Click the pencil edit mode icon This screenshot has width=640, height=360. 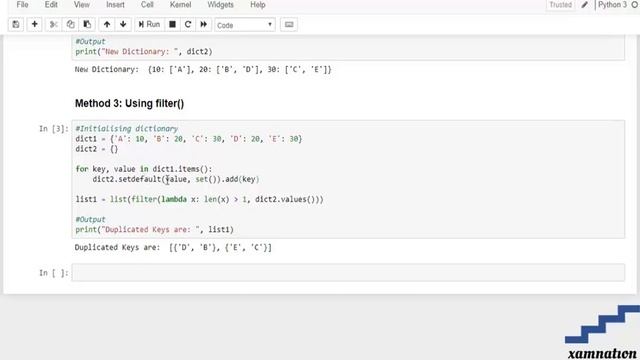[584, 5]
